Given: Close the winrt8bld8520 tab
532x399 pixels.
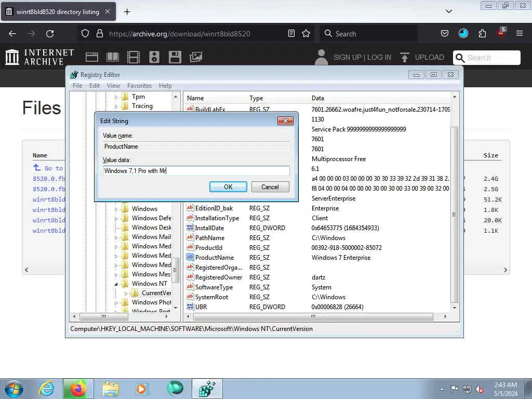Looking at the screenshot, I should click(x=107, y=11).
